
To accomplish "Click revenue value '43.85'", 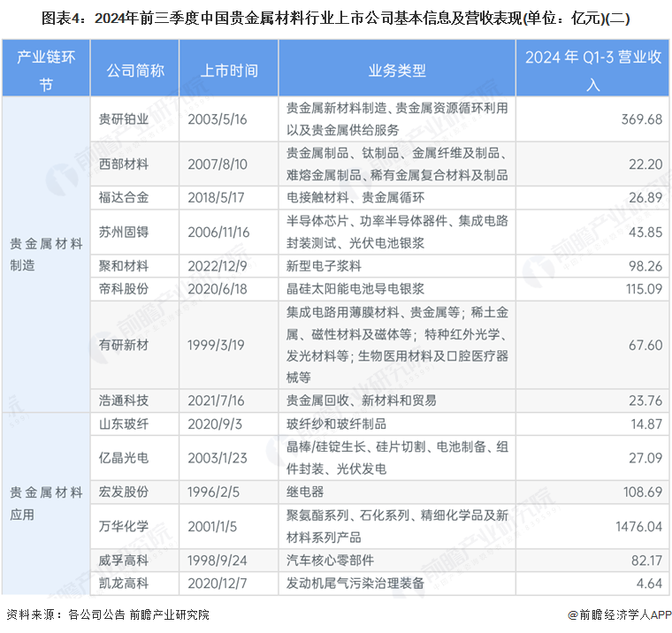I will 645,233.
